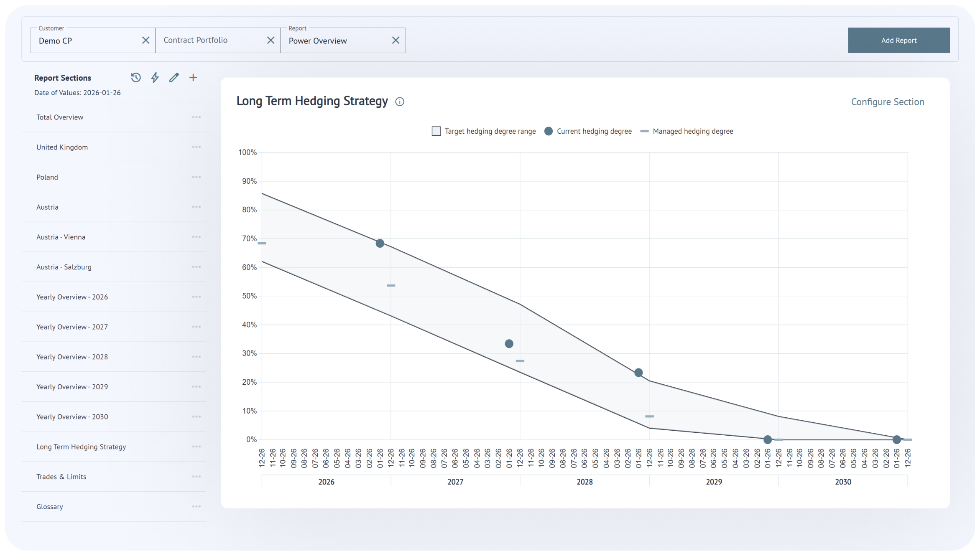
Task: Click the plus icon to add section
Action: (x=193, y=78)
